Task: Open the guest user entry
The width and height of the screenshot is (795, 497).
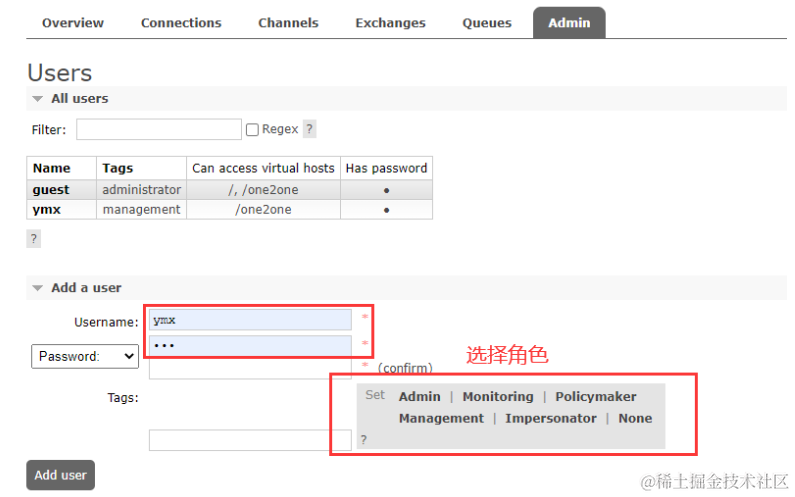Action: pyautogui.click(x=51, y=190)
